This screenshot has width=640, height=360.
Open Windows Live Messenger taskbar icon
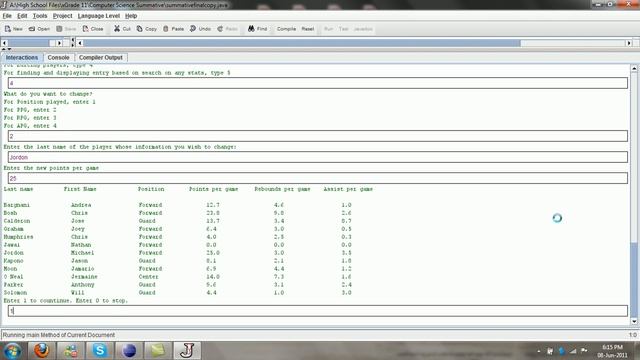(70, 351)
